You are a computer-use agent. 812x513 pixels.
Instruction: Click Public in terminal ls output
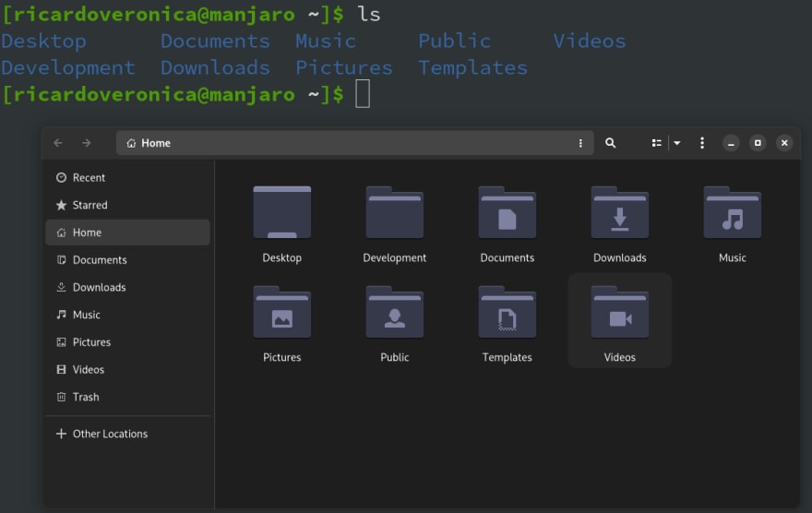(455, 41)
